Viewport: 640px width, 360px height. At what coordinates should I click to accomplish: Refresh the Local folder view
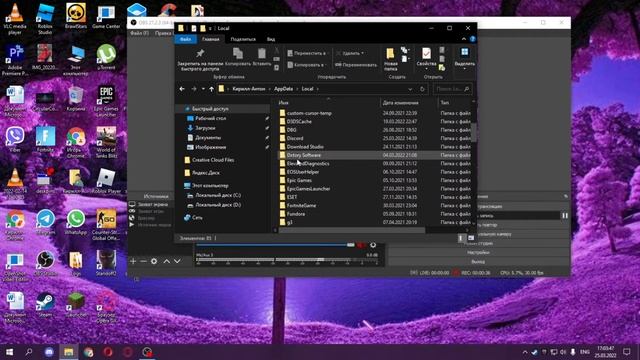[x=422, y=89]
